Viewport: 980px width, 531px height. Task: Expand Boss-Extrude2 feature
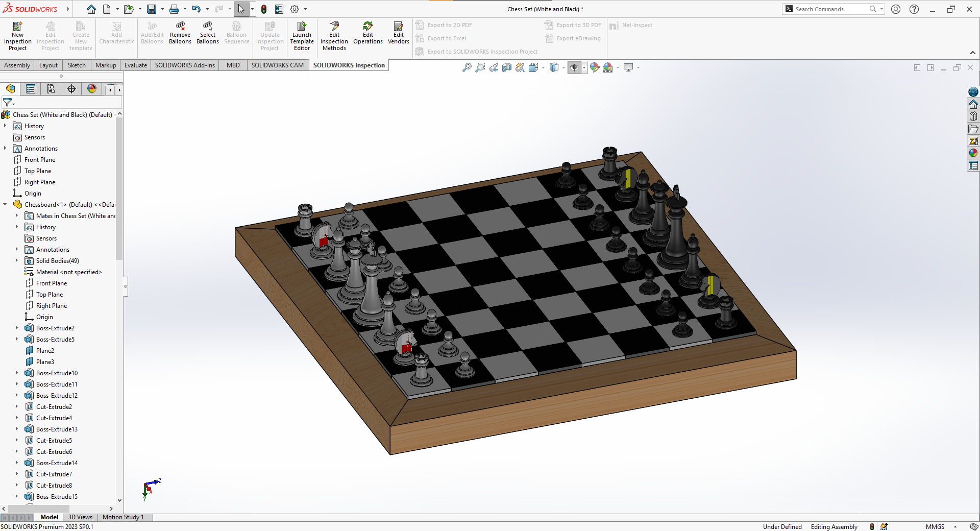(x=17, y=328)
